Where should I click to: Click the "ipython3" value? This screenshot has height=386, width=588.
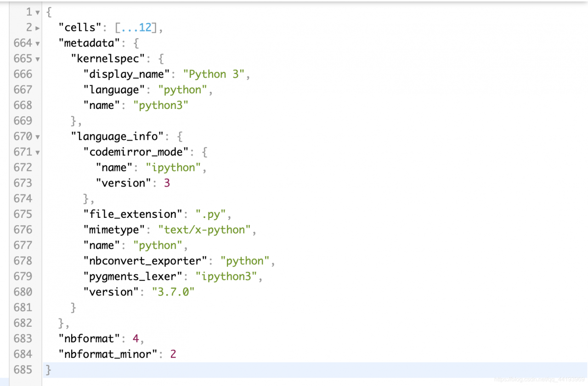[226, 276]
